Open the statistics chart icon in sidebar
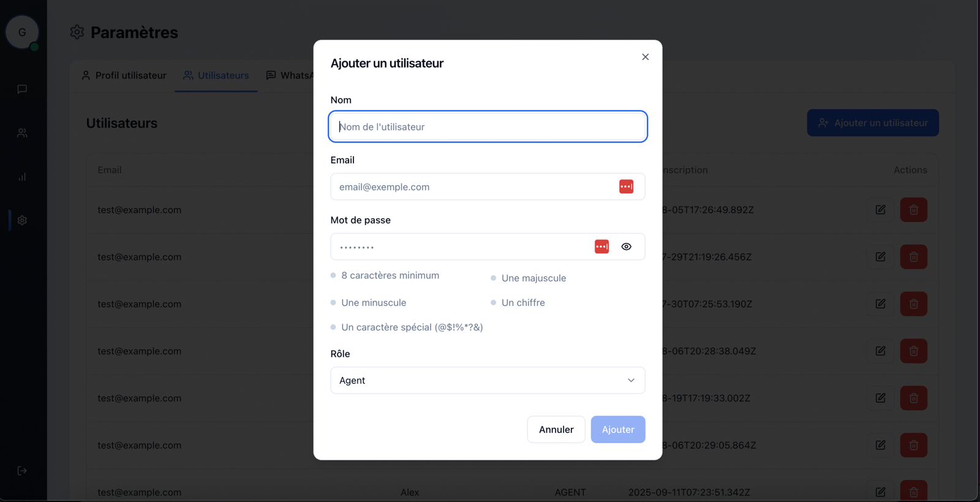Screen dimensions: 980x502 point(22,177)
